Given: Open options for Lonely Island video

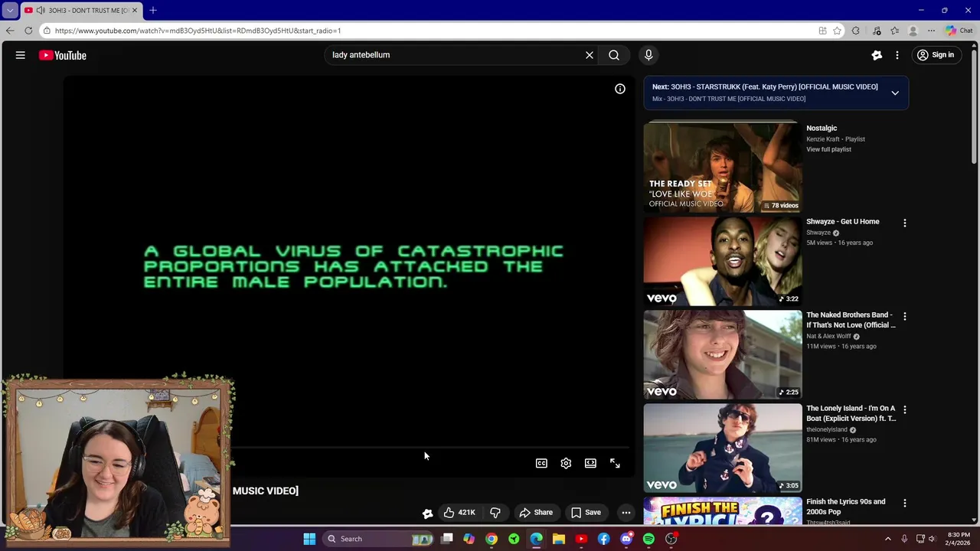Looking at the screenshot, I should click(905, 409).
